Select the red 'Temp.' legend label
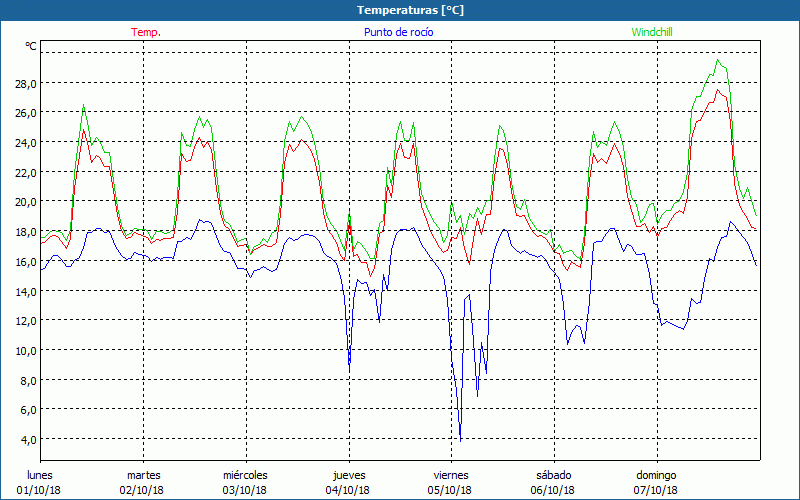The image size is (800, 500). (146, 32)
